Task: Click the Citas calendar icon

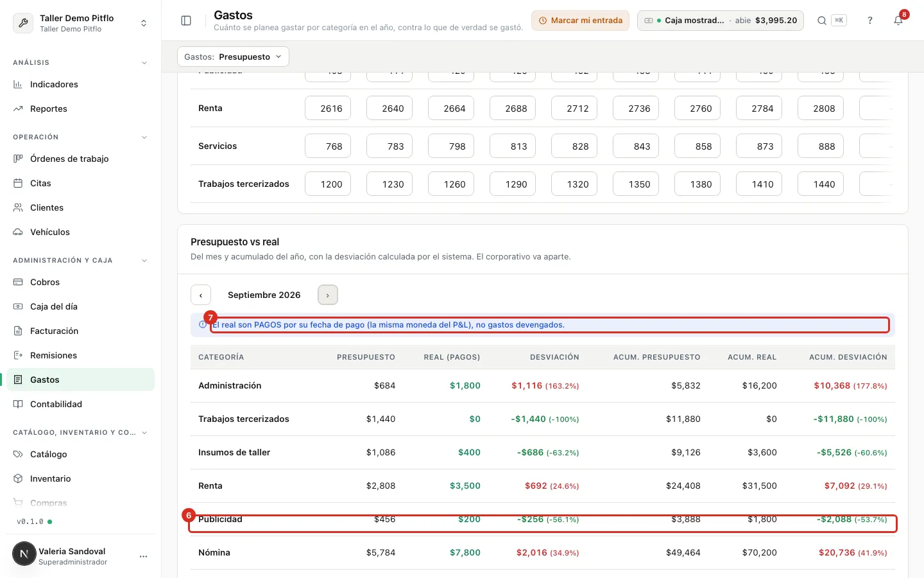Action: tap(18, 183)
